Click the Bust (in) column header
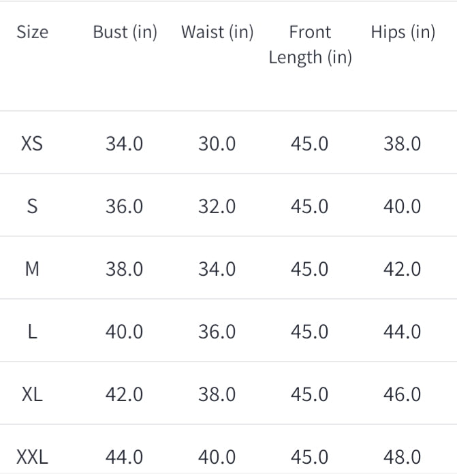Image resolution: width=457 pixels, height=476 pixels. pos(125,32)
